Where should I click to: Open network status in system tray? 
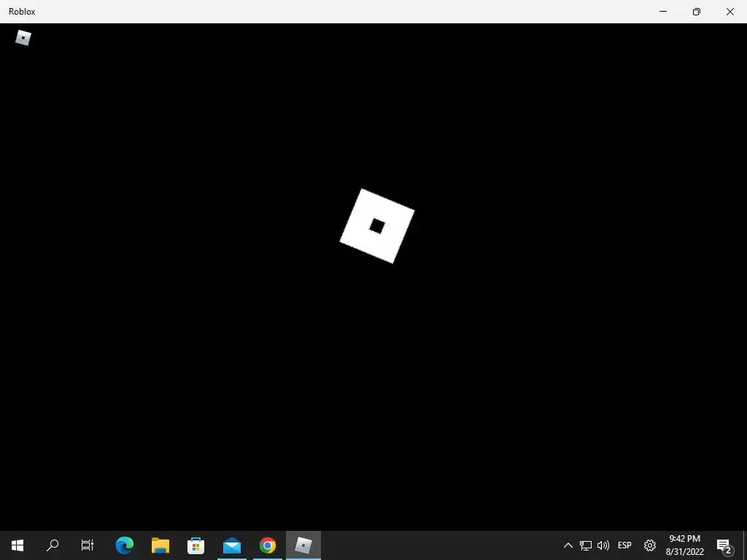click(x=586, y=545)
